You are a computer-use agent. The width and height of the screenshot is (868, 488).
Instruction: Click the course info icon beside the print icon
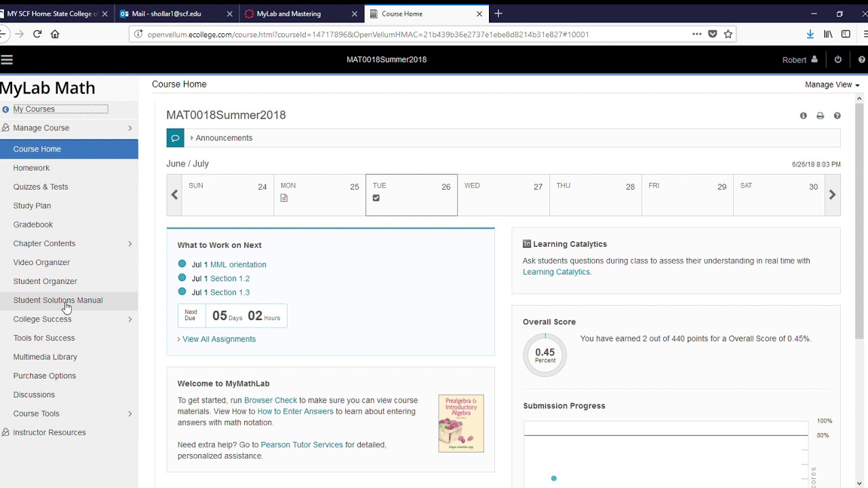pyautogui.click(x=804, y=116)
